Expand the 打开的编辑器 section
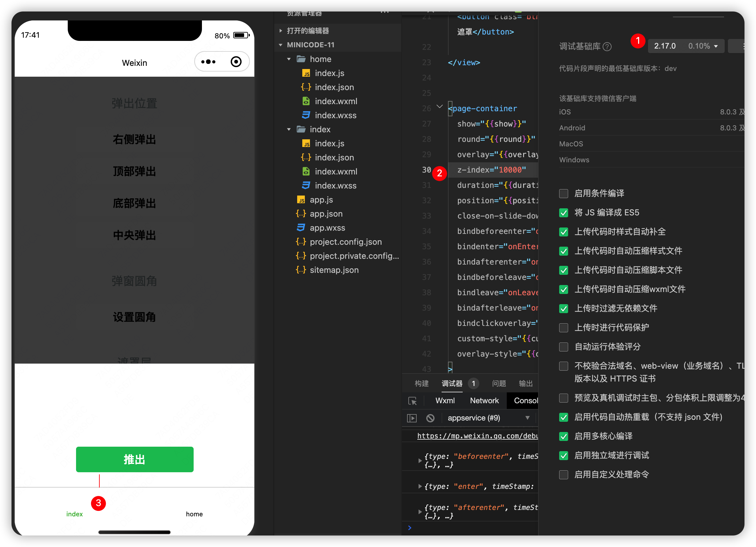The height and width of the screenshot is (547, 756). coord(307,31)
